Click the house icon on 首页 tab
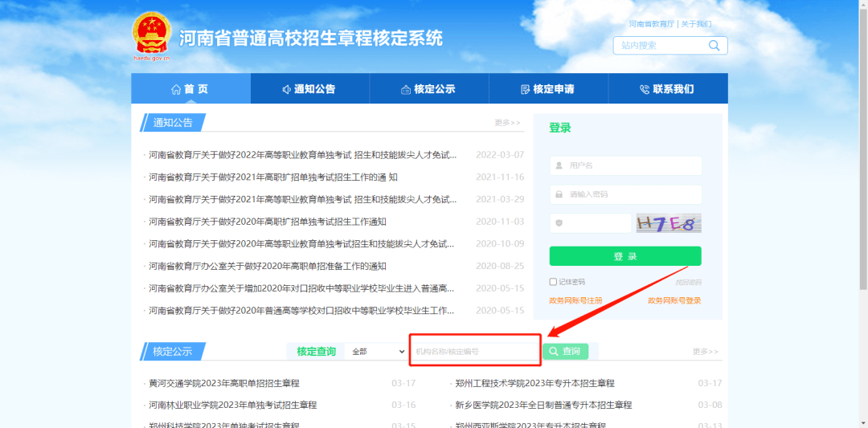The width and height of the screenshot is (868, 428). pos(176,89)
